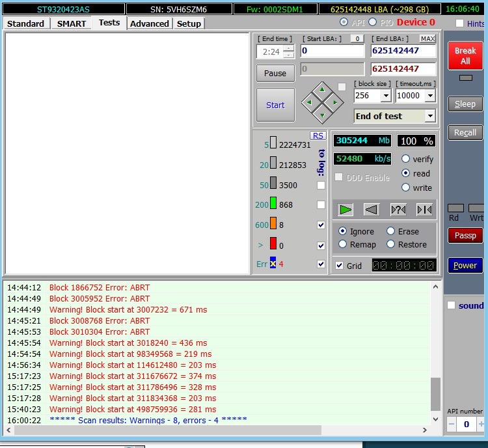Choose the Remap error action
This screenshot has width=488, height=448.
tap(343, 244)
